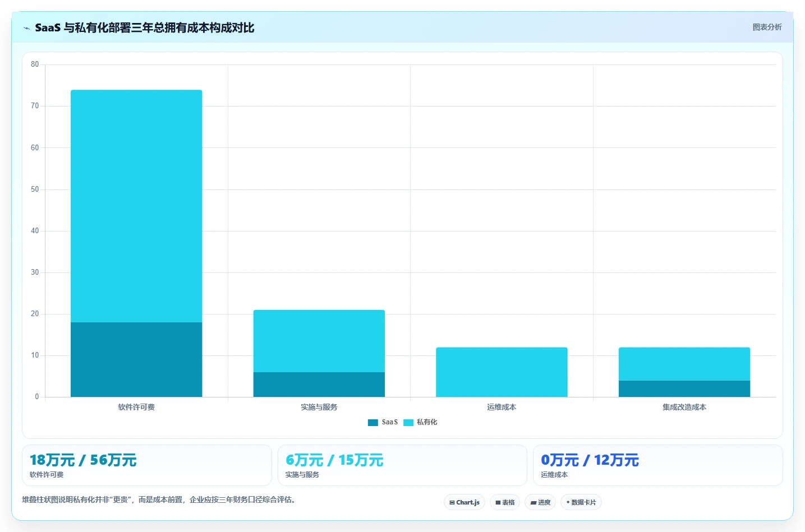
Task: Click the 集成改造成本 axis label
Action: pyautogui.click(x=684, y=407)
